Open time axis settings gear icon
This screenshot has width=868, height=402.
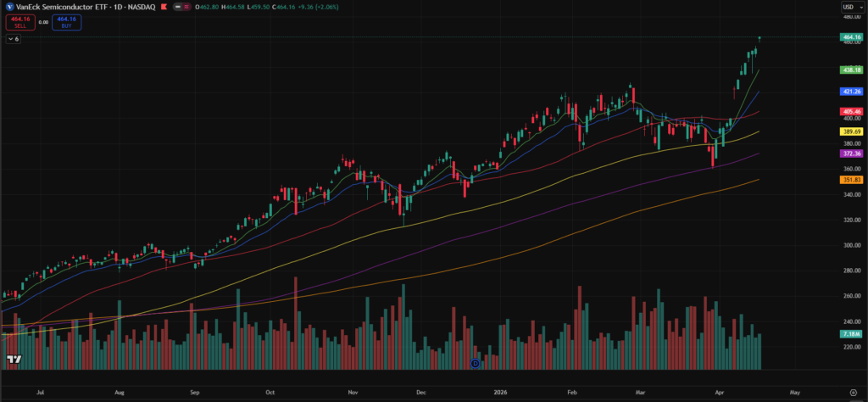coord(853,394)
